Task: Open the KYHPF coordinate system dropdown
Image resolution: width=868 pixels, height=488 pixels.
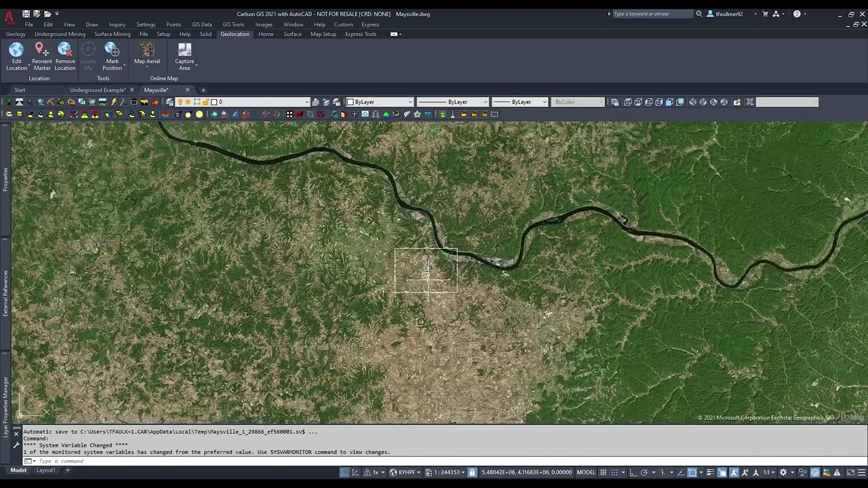Action: (405, 472)
